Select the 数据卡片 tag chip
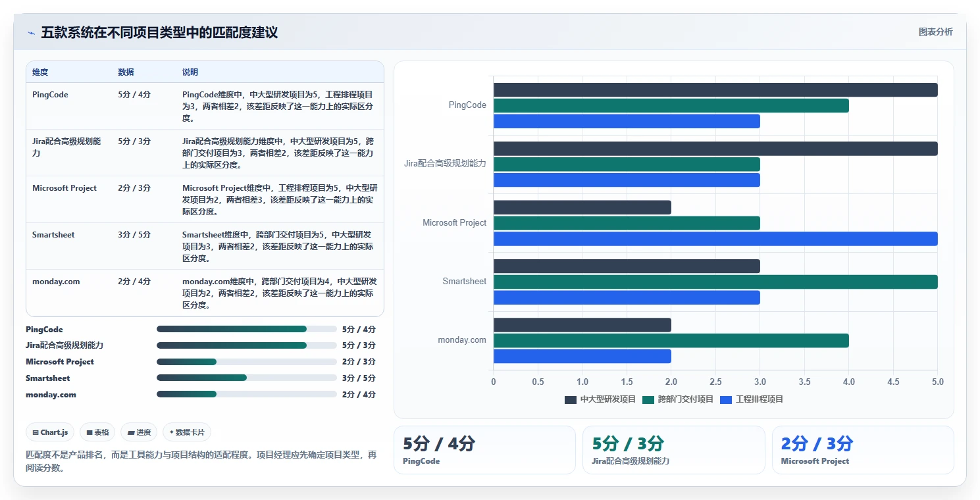The height and width of the screenshot is (500, 980). click(187, 432)
